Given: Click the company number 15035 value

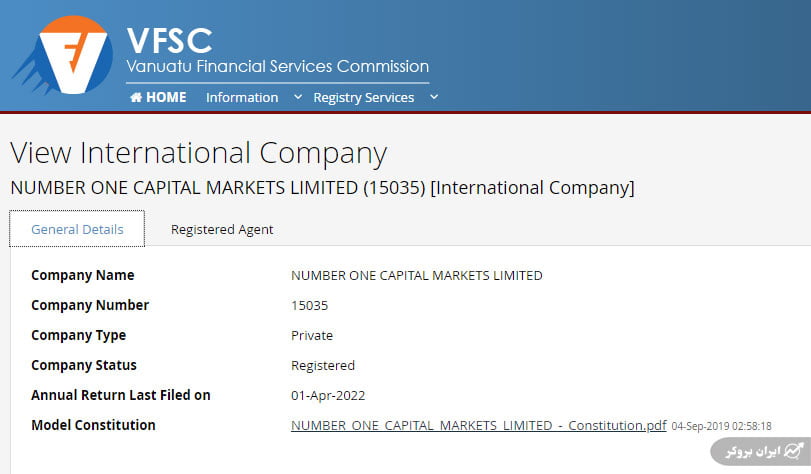Looking at the screenshot, I should tap(309, 305).
